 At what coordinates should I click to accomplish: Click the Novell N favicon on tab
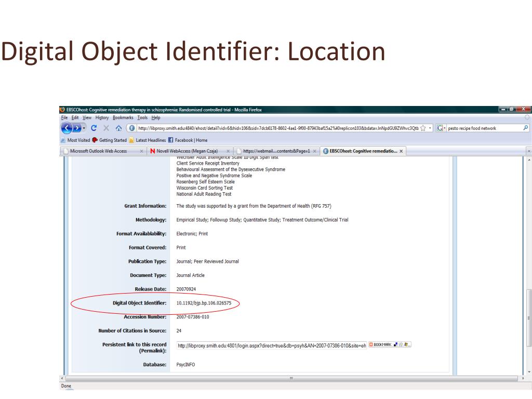coord(153,151)
